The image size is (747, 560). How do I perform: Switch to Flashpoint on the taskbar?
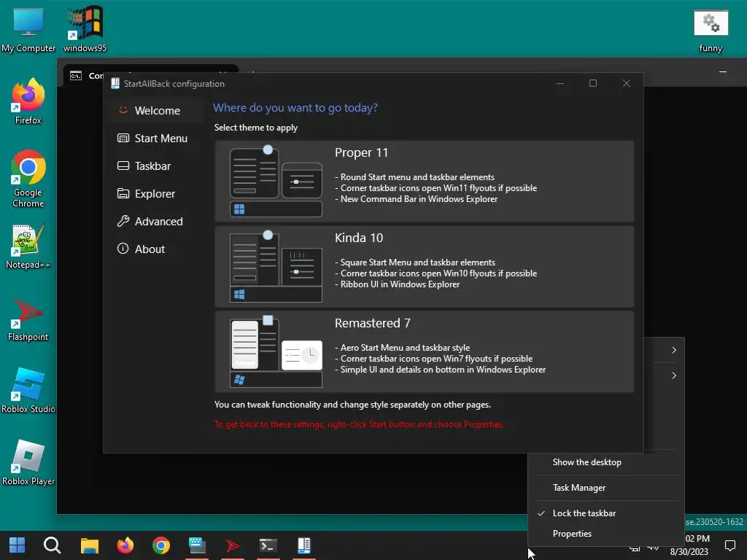point(233,545)
